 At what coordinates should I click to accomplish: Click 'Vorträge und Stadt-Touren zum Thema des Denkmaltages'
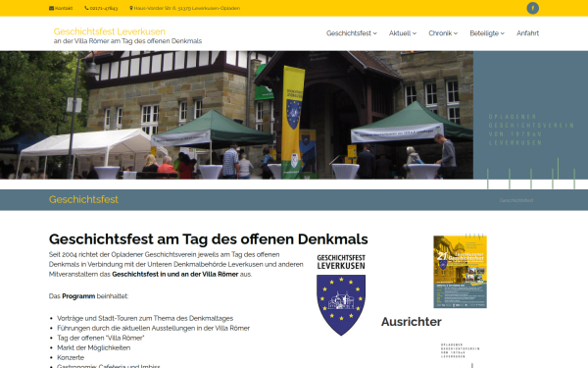[145, 318]
